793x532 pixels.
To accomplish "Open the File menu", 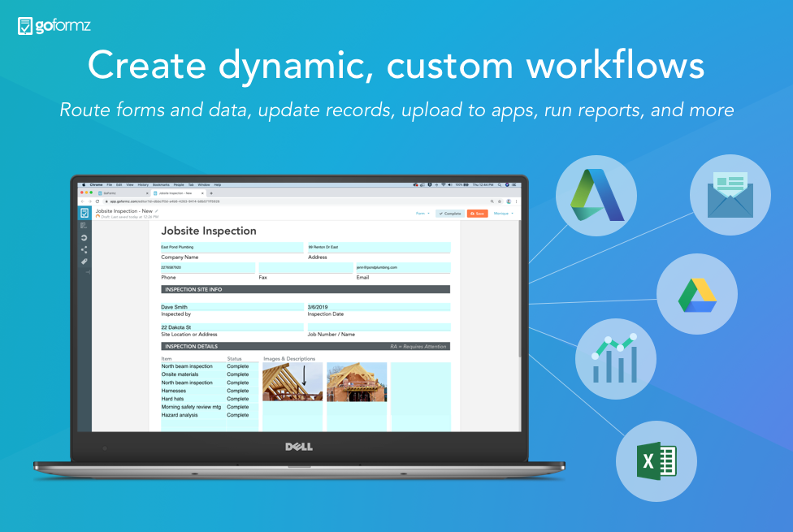I will coord(109,185).
